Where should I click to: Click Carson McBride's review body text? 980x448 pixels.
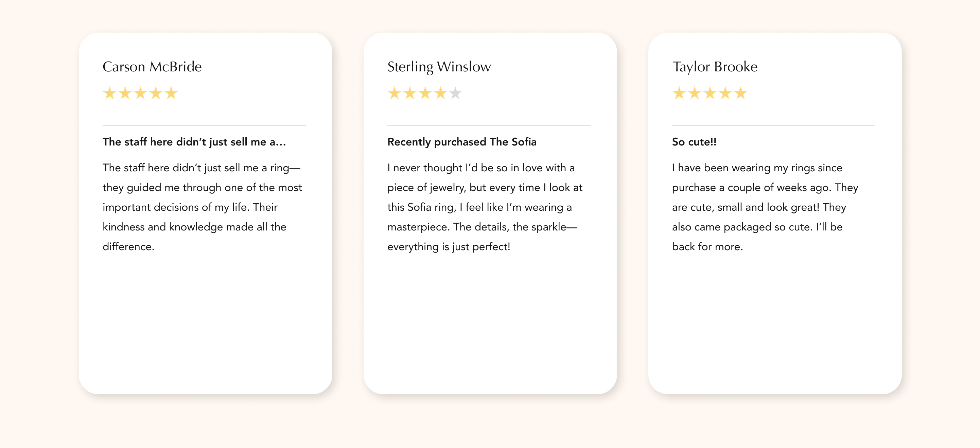pyautogui.click(x=202, y=207)
